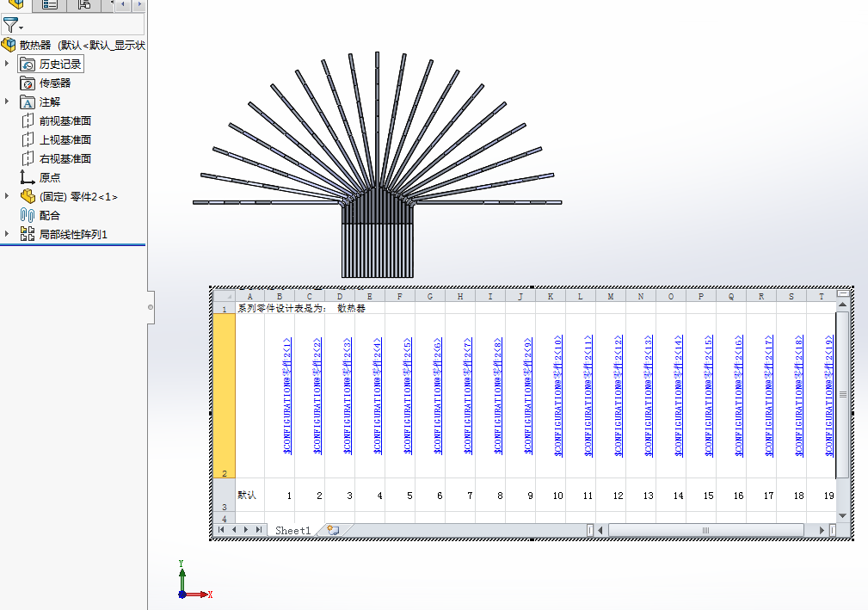
Task: Open the $CONFIGURATION@零件2<1> header link
Action: click(287, 397)
